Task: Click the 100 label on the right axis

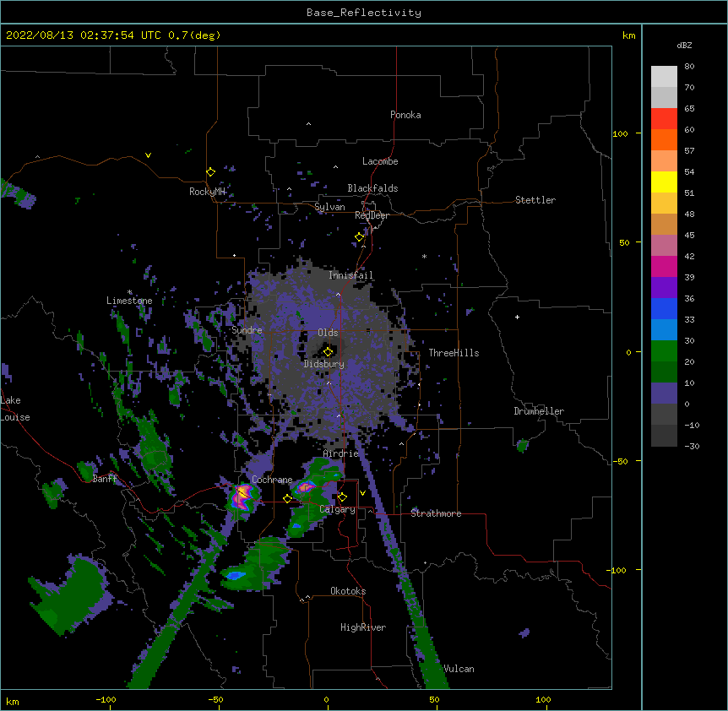Action: pos(620,133)
